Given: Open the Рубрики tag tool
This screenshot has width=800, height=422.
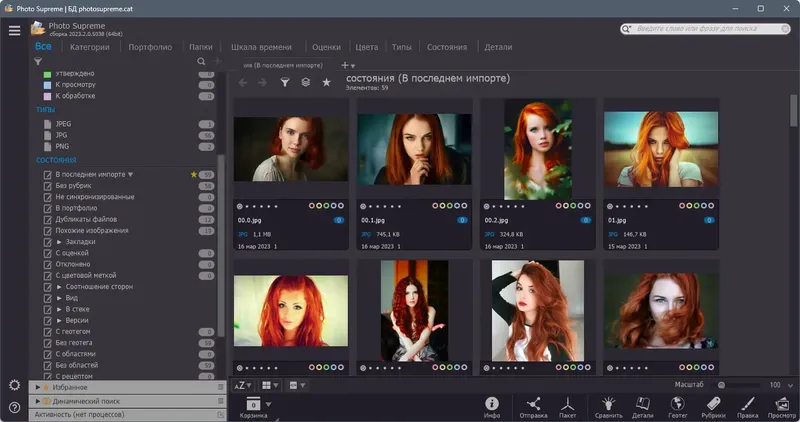Looking at the screenshot, I should click(x=713, y=402).
